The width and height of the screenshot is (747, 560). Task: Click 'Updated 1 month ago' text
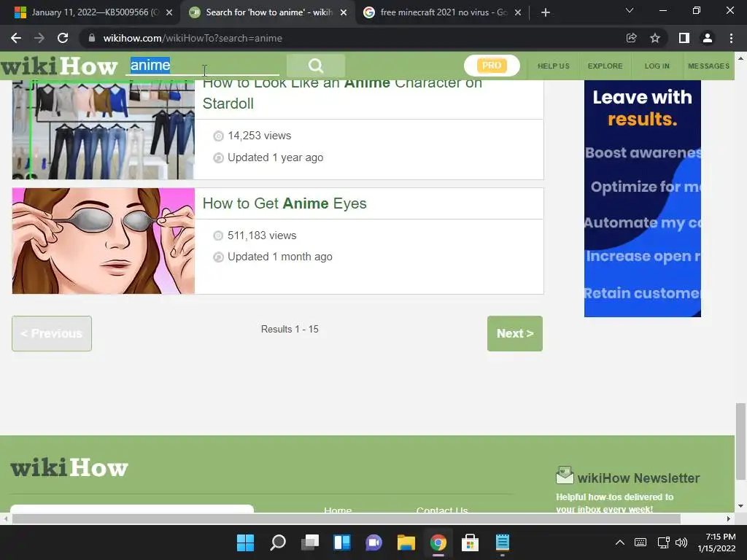(279, 257)
